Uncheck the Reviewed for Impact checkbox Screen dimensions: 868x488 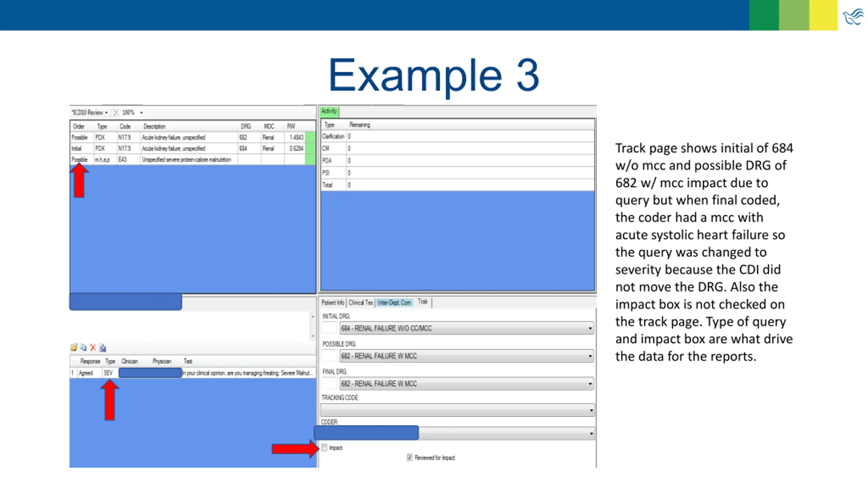(410, 457)
